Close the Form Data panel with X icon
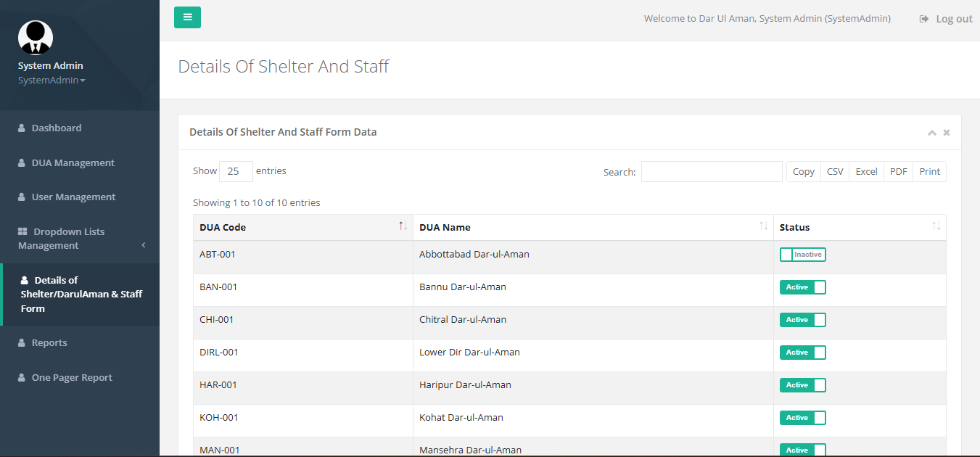The width and height of the screenshot is (980, 457). coord(947,133)
